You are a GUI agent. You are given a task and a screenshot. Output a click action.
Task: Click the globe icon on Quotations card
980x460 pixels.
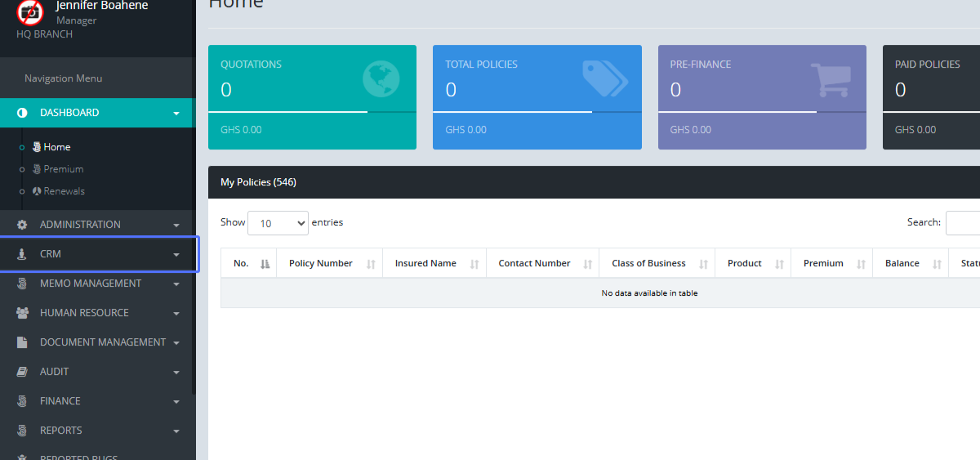(x=381, y=79)
